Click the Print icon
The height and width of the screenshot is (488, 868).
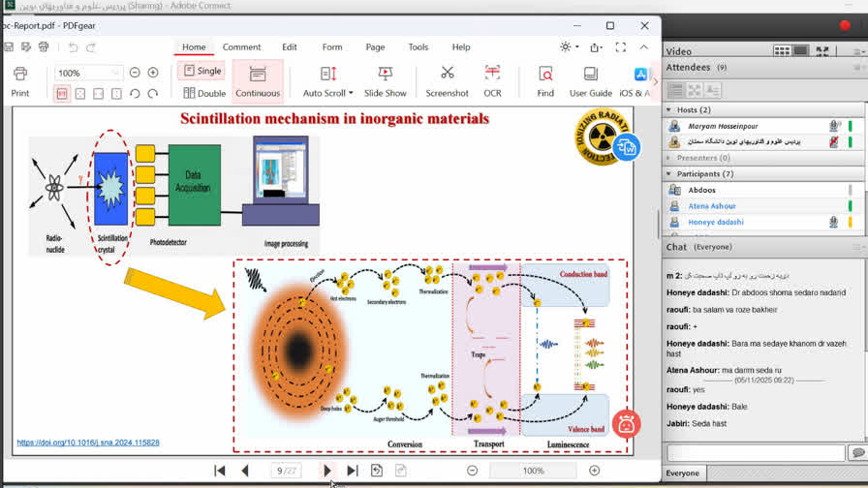(x=19, y=81)
